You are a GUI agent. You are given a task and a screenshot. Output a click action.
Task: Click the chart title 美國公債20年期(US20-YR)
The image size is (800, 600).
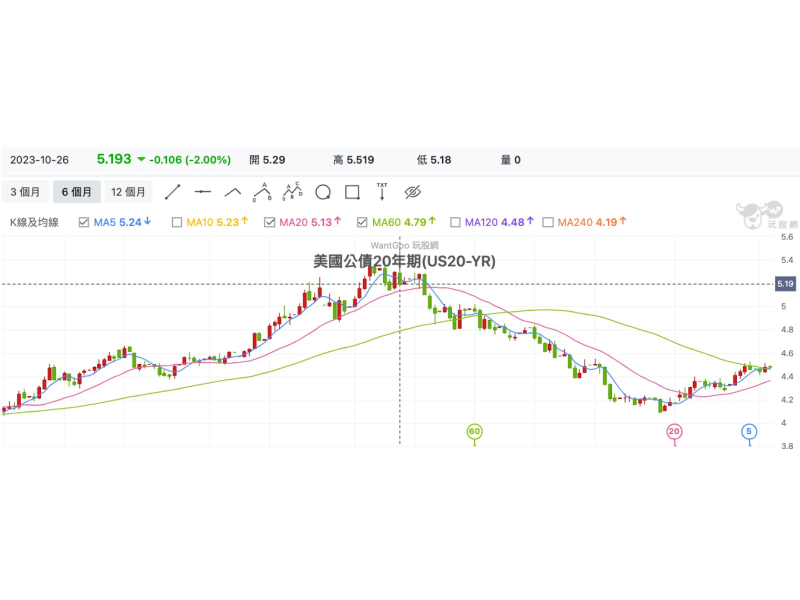coord(404,261)
